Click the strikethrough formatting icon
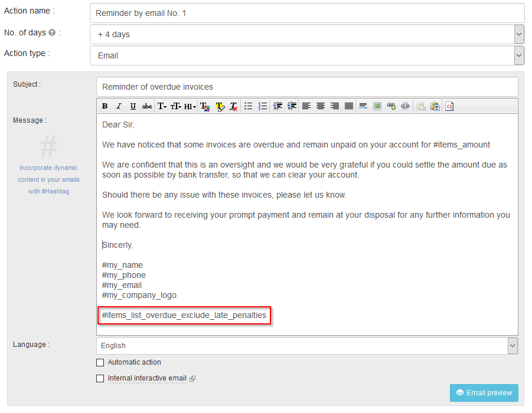Image resolution: width=532 pixels, height=413 pixels. click(x=147, y=106)
